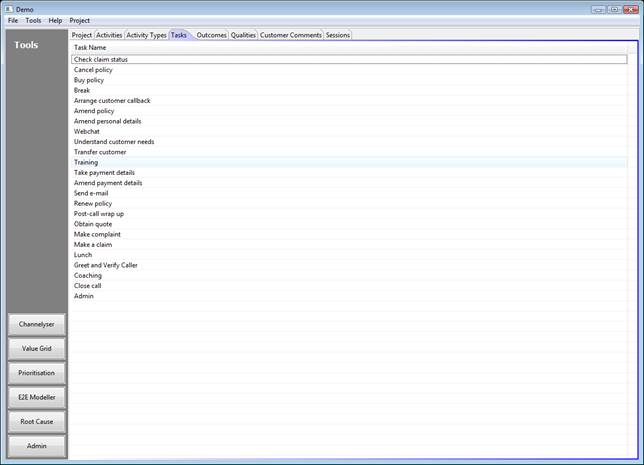
Task: Click the Admin button in sidebar
Action: [37, 446]
